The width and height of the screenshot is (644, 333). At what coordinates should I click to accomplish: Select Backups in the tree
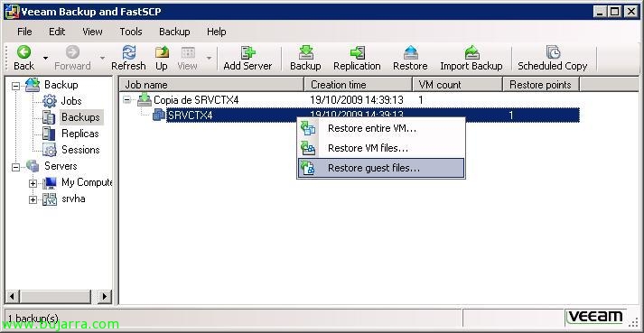[x=80, y=117]
